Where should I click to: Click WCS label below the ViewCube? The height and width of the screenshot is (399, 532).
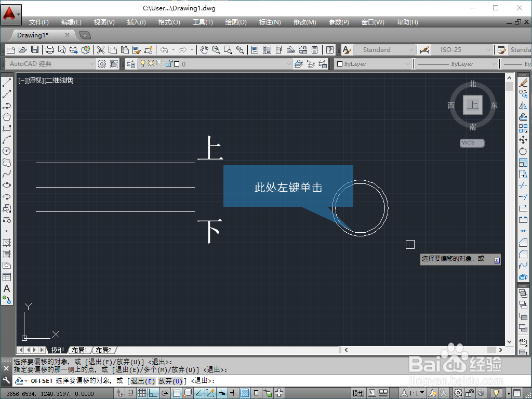469,143
